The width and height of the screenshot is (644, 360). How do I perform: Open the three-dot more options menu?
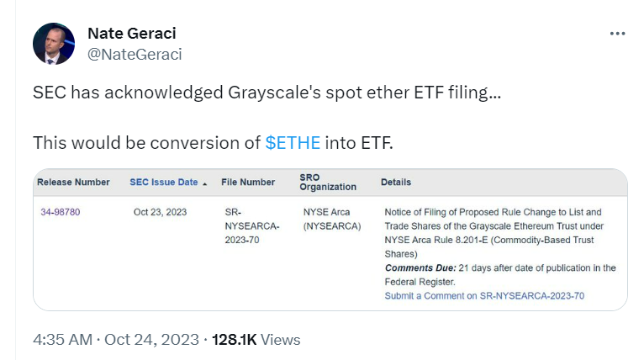tap(617, 34)
